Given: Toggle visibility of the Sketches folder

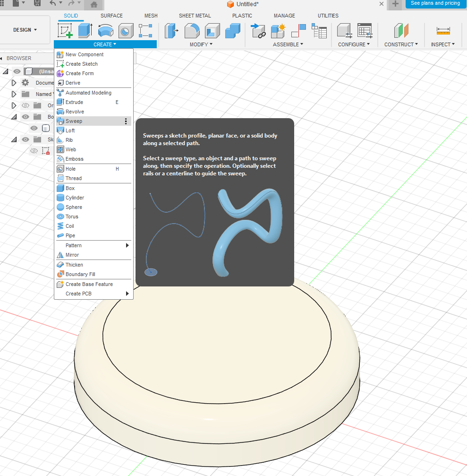Looking at the screenshot, I should coord(25,139).
